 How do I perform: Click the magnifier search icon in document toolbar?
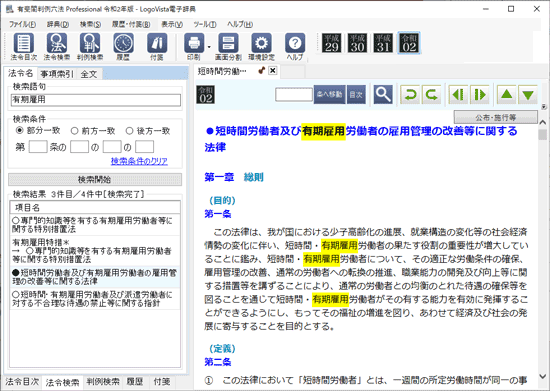tap(383, 94)
